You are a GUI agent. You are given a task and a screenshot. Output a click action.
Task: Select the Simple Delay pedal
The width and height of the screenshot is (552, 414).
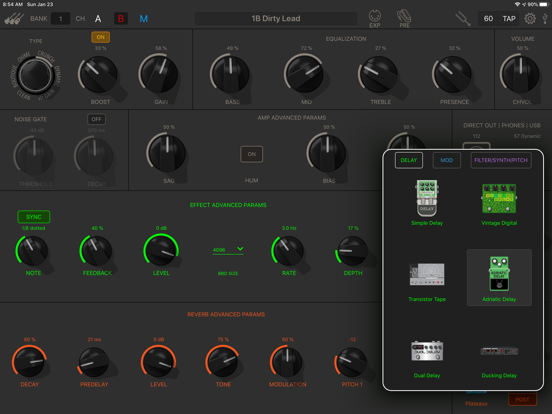tap(427, 202)
